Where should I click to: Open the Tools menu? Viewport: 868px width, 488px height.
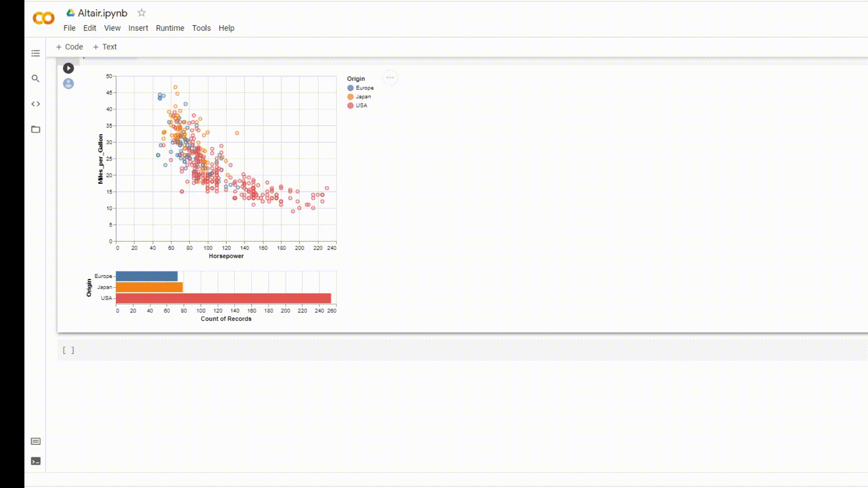click(201, 28)
